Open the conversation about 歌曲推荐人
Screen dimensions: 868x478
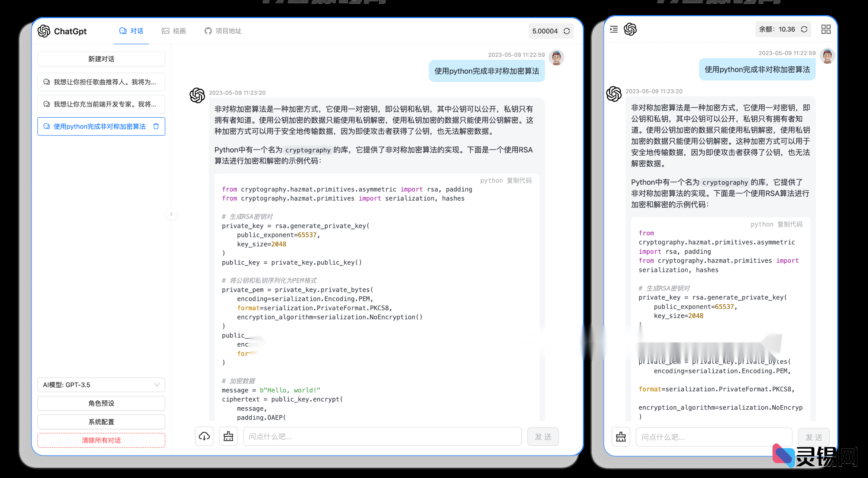point(101,82)
